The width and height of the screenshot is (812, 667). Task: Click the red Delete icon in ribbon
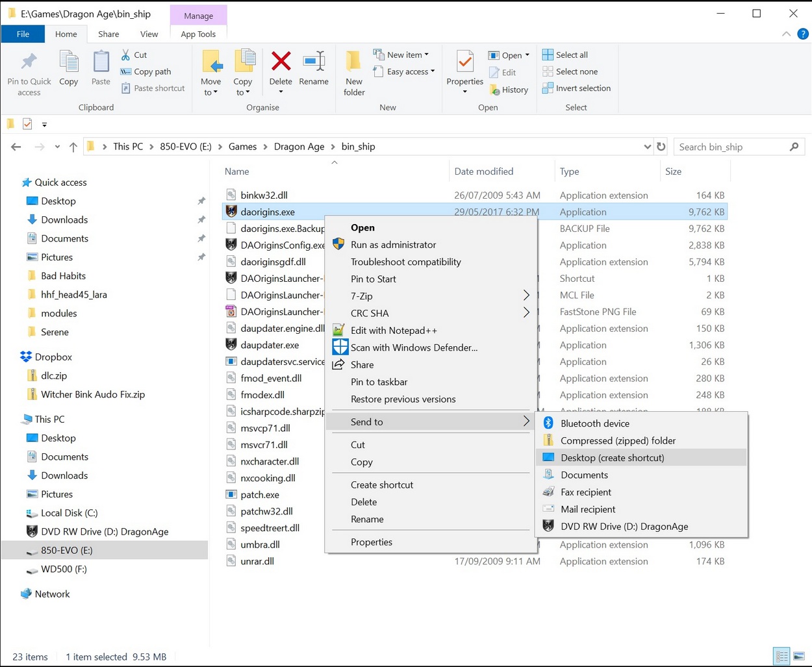(281, 62)
